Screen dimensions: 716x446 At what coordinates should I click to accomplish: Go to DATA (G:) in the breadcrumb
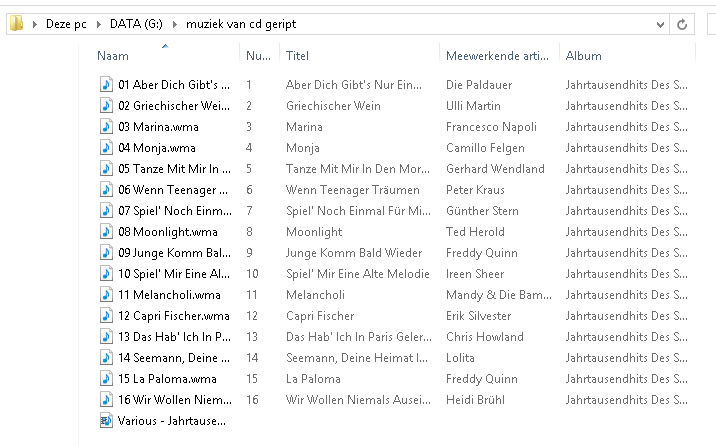[136, 24]
